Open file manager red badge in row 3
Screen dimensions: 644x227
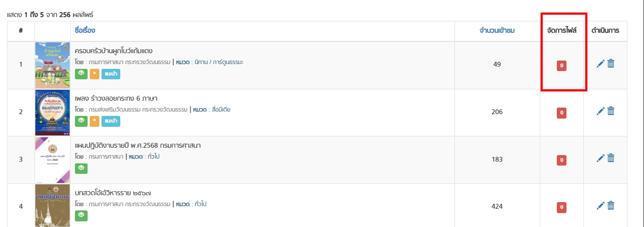coord(562,160)
